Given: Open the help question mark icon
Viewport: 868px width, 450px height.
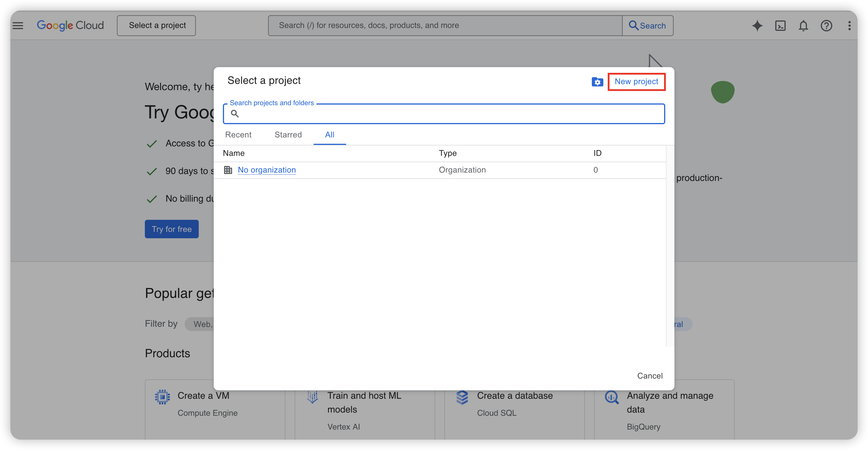Looking at the screenshot, I should (826, 26).
